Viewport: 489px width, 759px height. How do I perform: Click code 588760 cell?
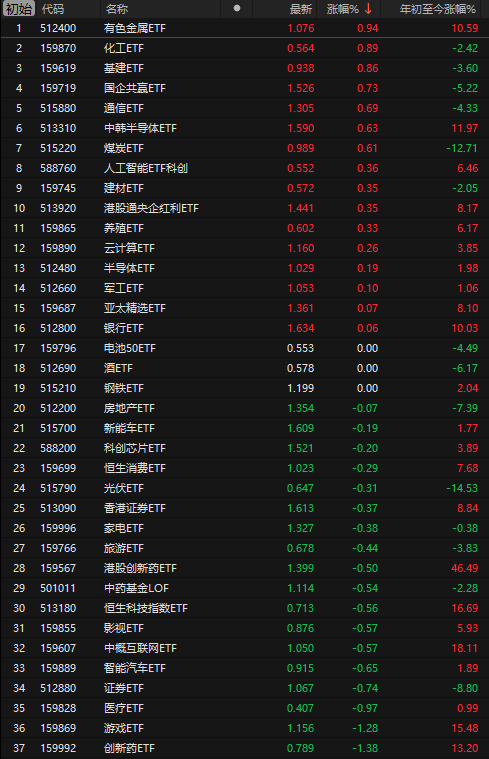58,168
